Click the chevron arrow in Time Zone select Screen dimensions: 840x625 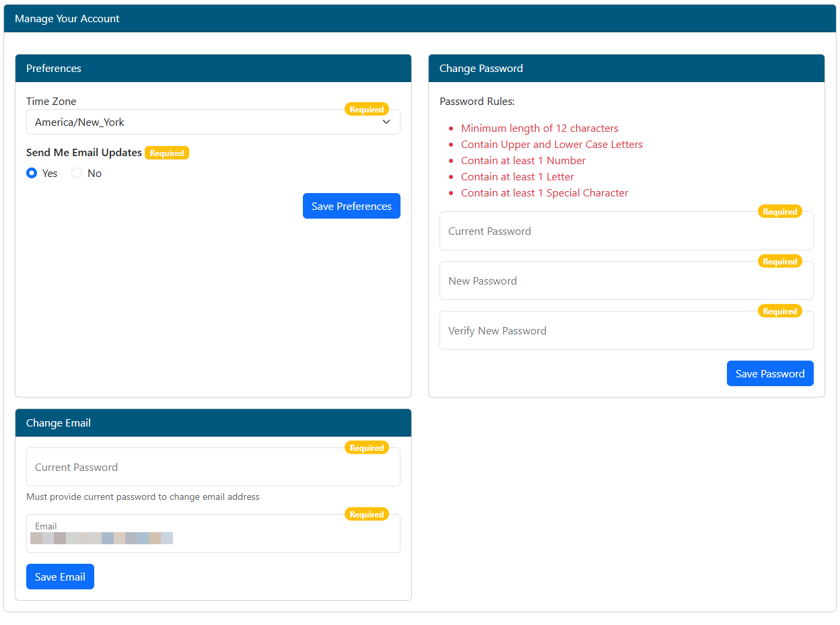[386, 122]
